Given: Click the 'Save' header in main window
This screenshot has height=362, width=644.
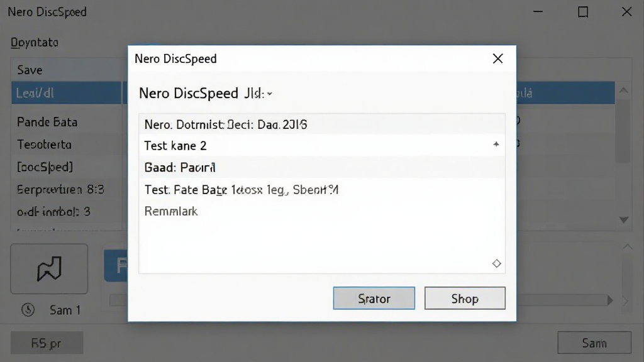Looking at the screenshot, I should pos(30,70).
